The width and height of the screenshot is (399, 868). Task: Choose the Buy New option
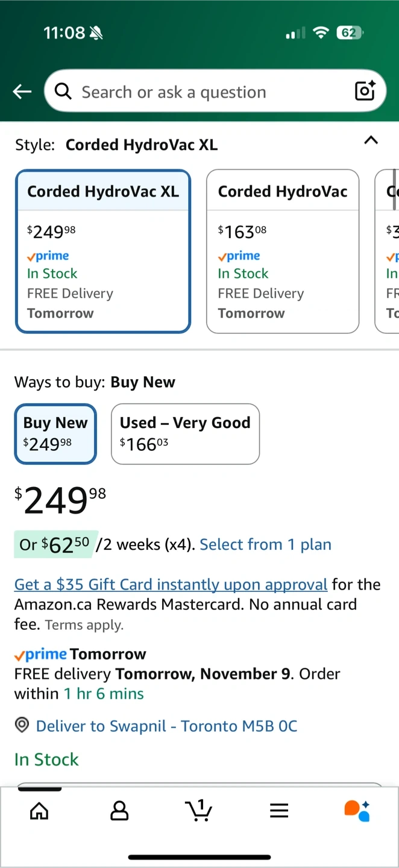pos(55,433)
